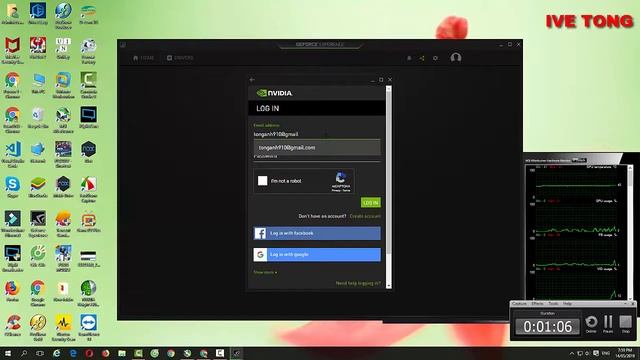Expand the Show more option
The image size is (640, 360).
(x=265, y=272)
